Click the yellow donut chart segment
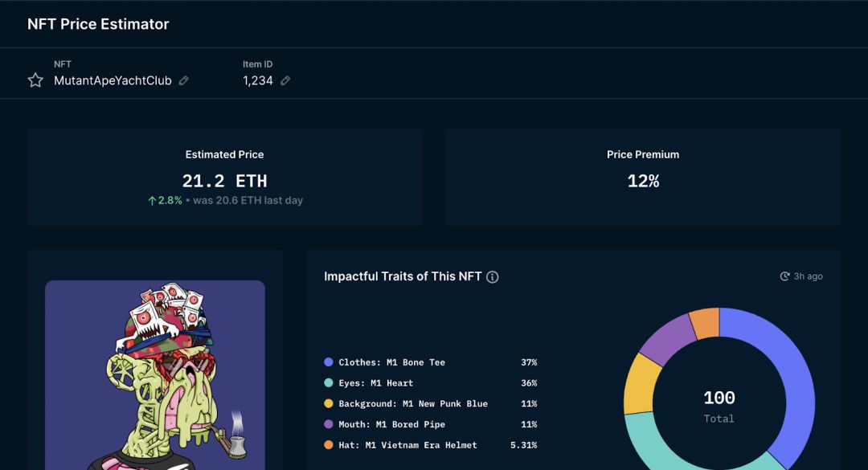 [641, 385]
